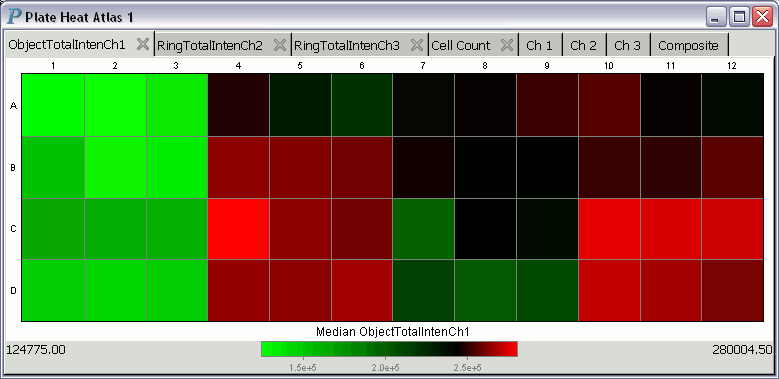
Task: Minimize the Plate Heat Atlas 1 window
Action: tap(716, 17)
